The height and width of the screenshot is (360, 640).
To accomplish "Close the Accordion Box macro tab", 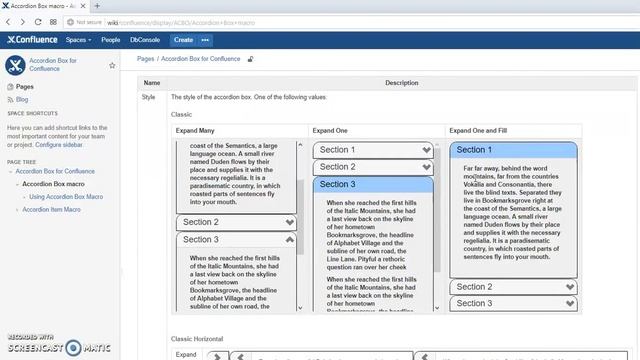I will [83, 6].
